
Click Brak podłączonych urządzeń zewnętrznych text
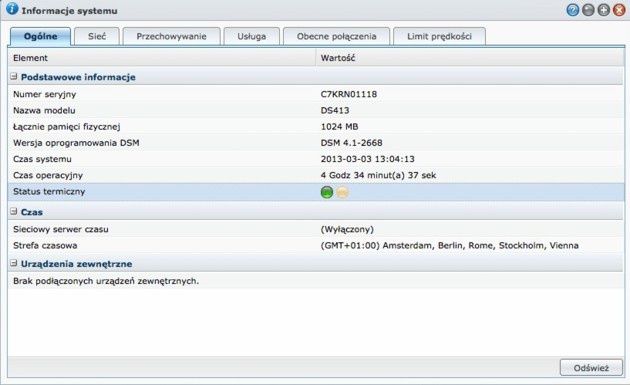(106, 281)
